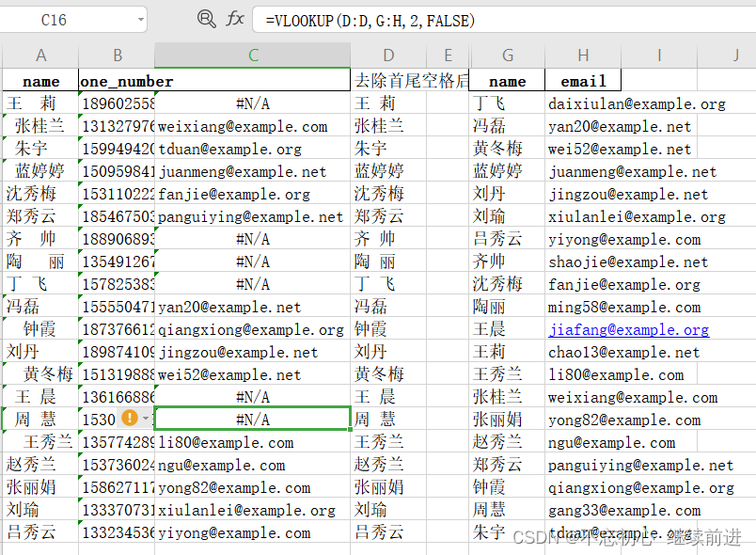
Task: Select the selected #N/A cell C16
Action: pyautogui.click(x=253, y=419)
